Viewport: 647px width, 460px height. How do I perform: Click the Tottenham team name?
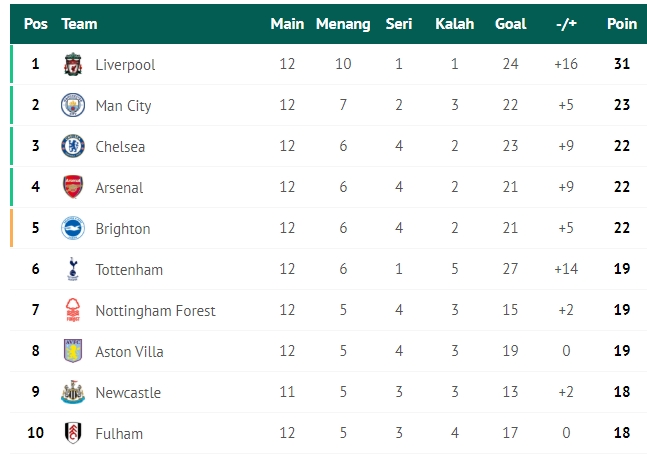[129, 270]
